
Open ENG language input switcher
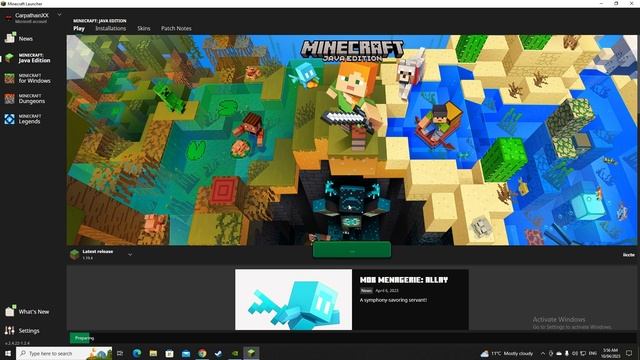[593, 353]
